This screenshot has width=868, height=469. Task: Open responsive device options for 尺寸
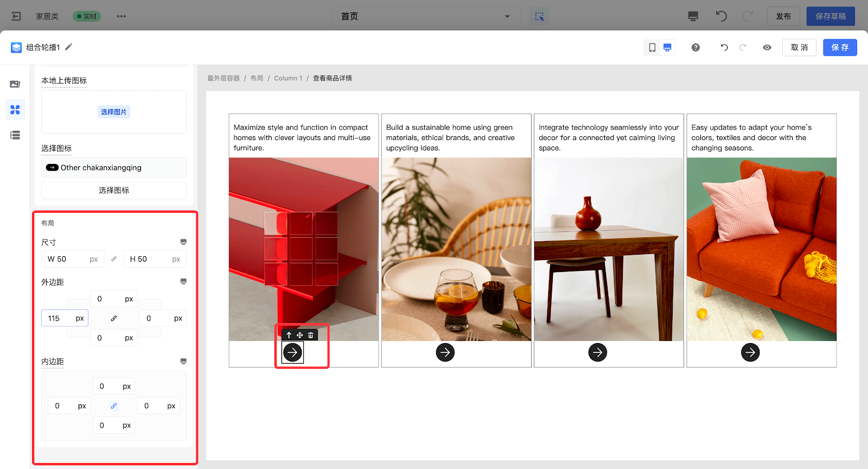(183, 242)
